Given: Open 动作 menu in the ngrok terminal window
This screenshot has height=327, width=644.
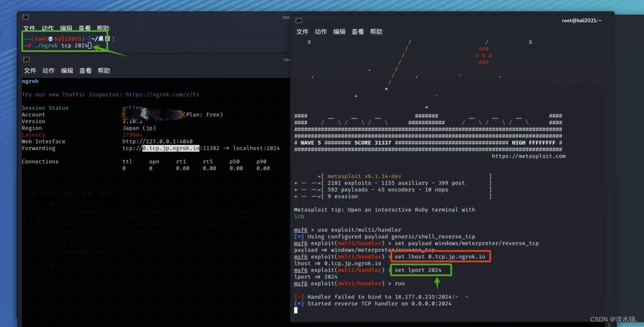Looking at the screenshot, I should point(49,70).
